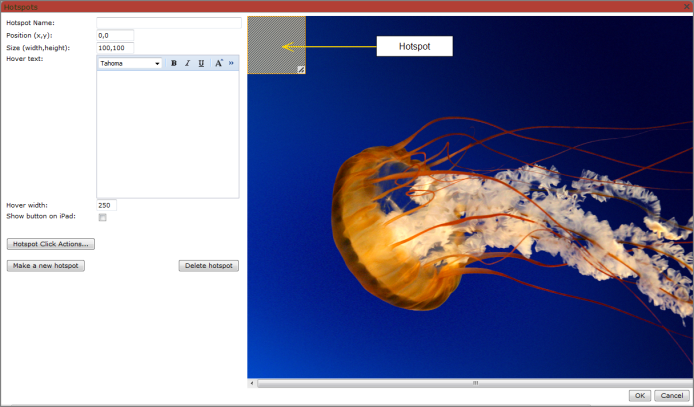Cancel the Hotspots dialog

point(672,395)
